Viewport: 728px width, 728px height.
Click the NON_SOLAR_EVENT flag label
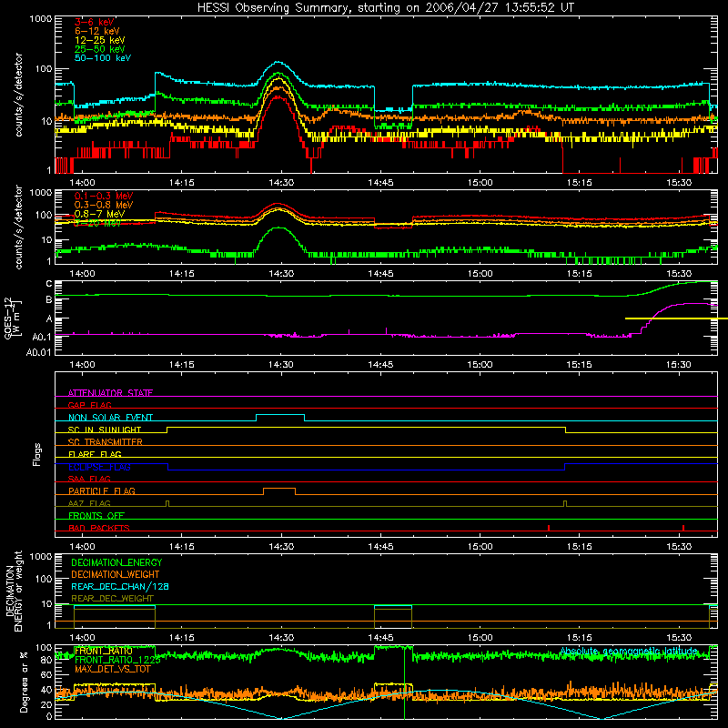point(110,418)
